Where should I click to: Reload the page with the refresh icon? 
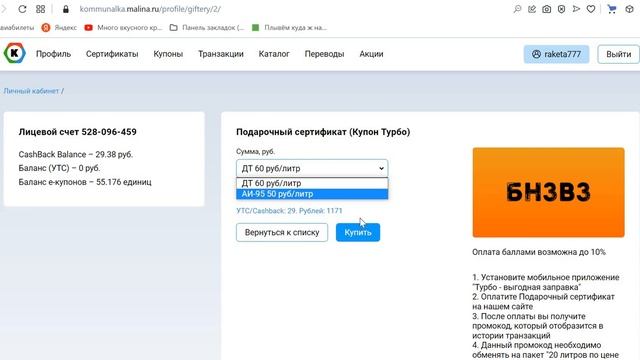point(22,9)
